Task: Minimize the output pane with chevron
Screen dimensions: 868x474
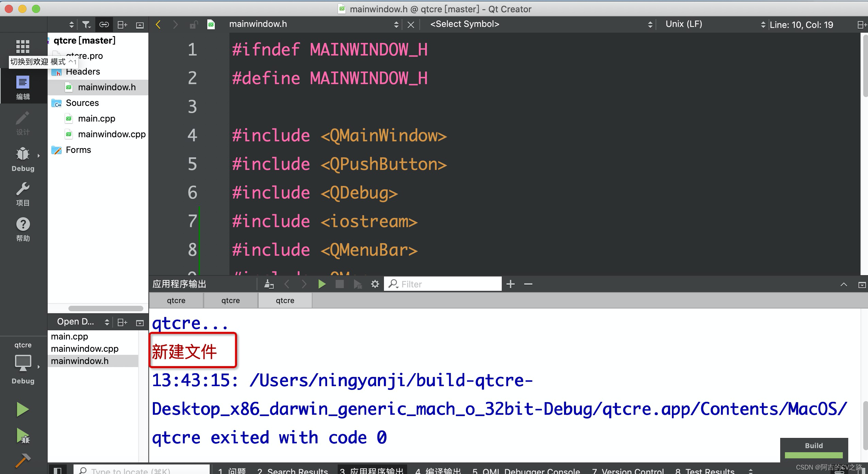Action: coord(844,284)
